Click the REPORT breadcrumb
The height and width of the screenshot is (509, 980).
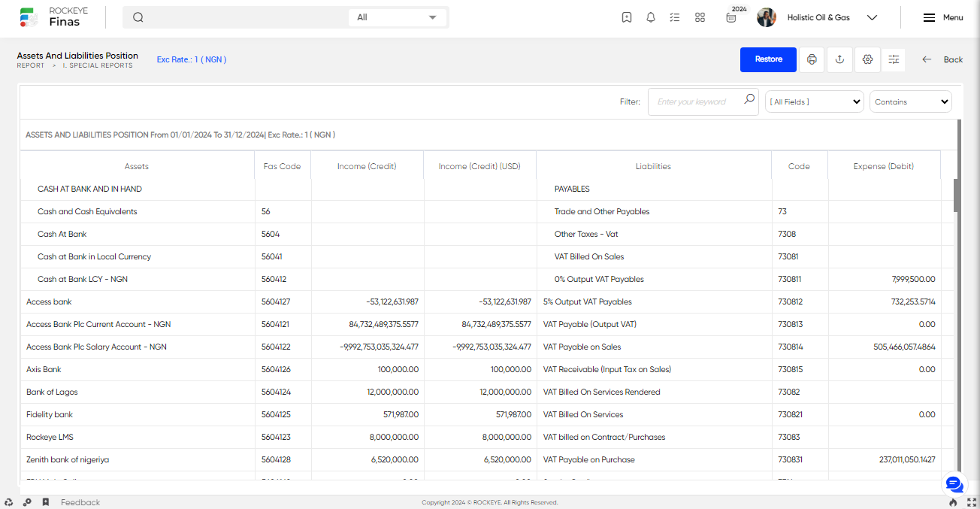(x=31, y=66)
